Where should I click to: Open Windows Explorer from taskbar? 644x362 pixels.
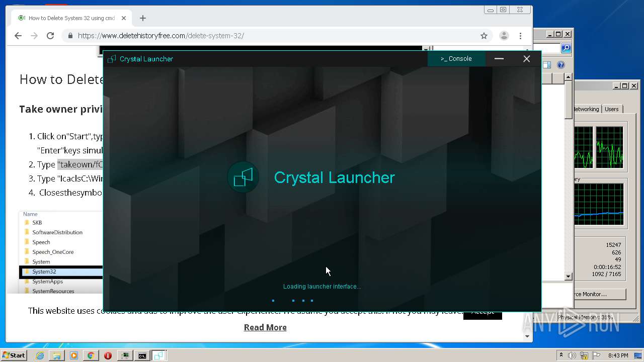tap(57, 355)
